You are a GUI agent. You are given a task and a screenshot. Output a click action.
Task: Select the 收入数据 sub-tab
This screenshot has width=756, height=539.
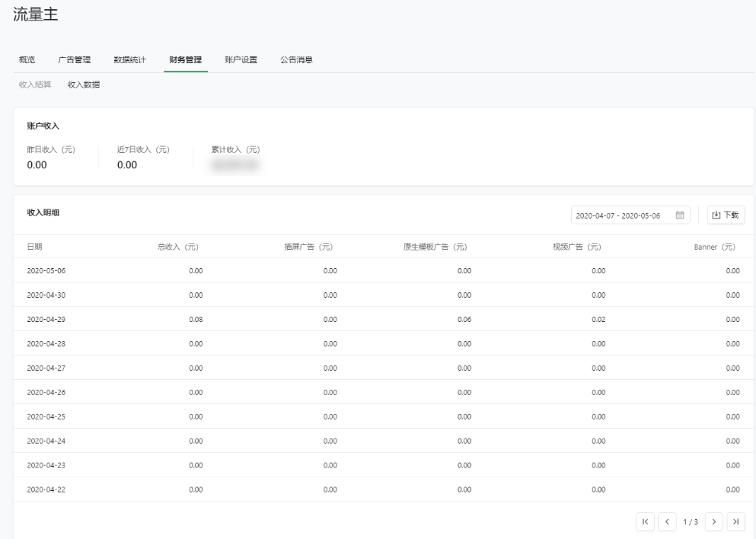click(82, 85)
